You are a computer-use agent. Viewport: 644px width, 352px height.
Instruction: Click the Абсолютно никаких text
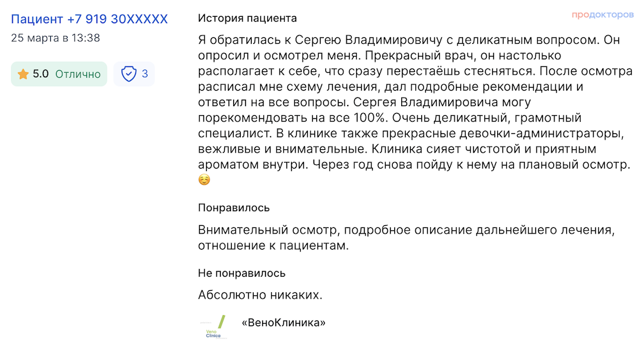(x=260, y=295)
